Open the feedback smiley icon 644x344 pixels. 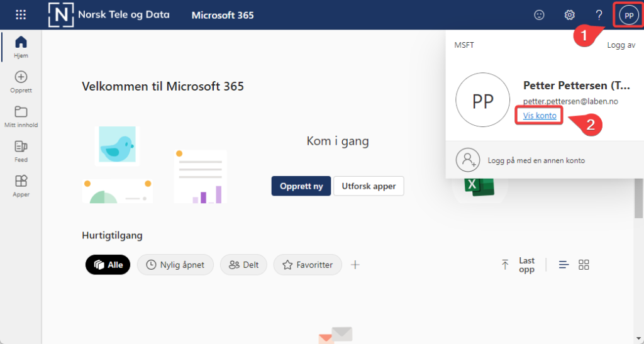point(539,15)
